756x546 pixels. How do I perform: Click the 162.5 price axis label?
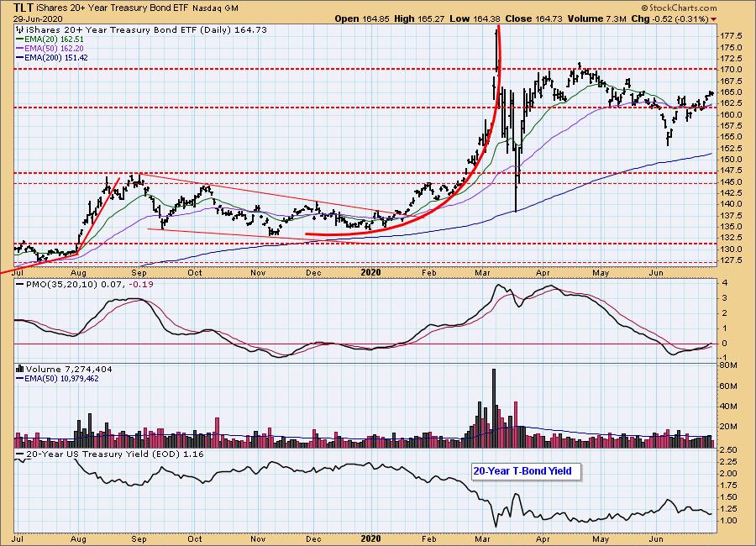(x=731, y=103)
